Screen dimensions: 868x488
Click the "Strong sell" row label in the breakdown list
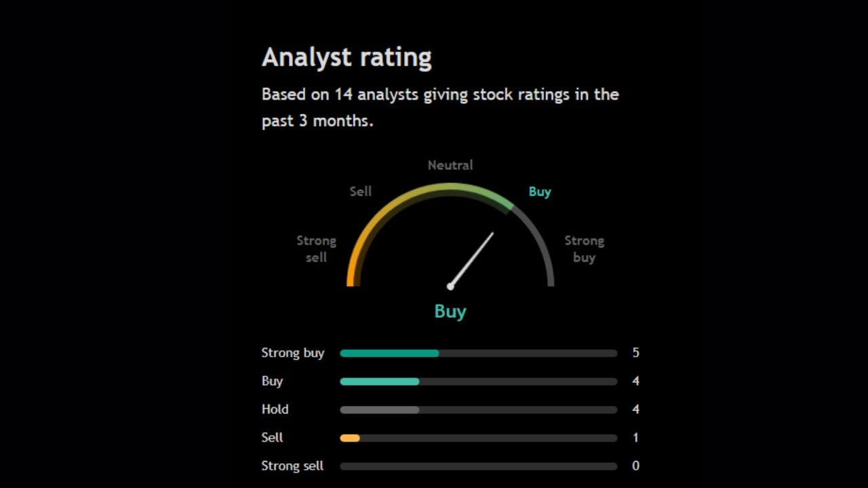pyautogui.click(x=292, y=466)
